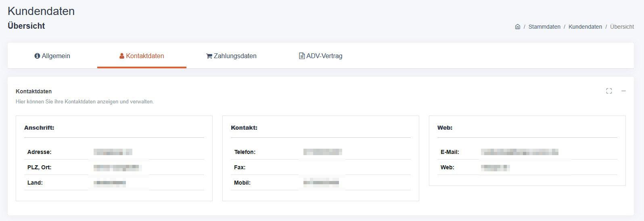Open the Zahlungsdaten tab
Viewport: 644px width, 221px height.
click(235, 56)
